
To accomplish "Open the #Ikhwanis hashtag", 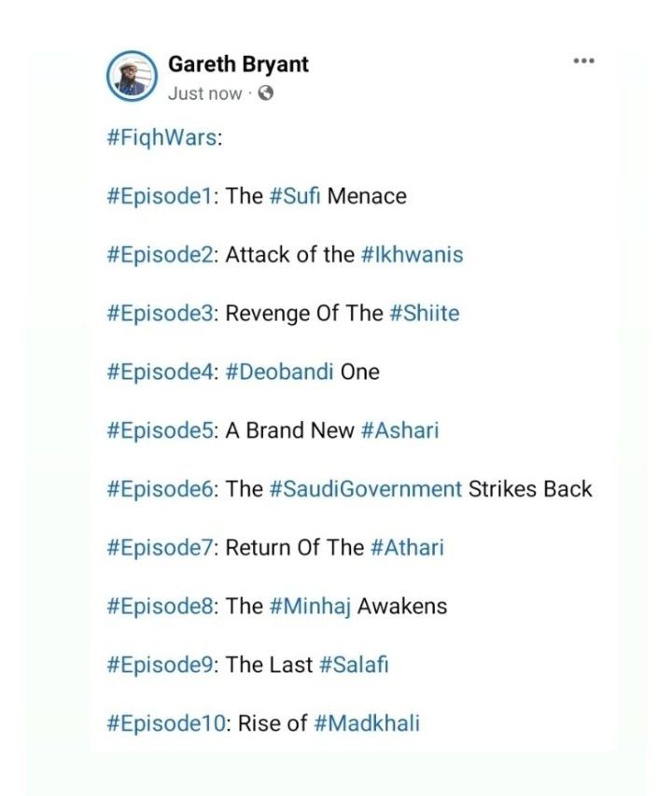I will (x=412, y=255).
